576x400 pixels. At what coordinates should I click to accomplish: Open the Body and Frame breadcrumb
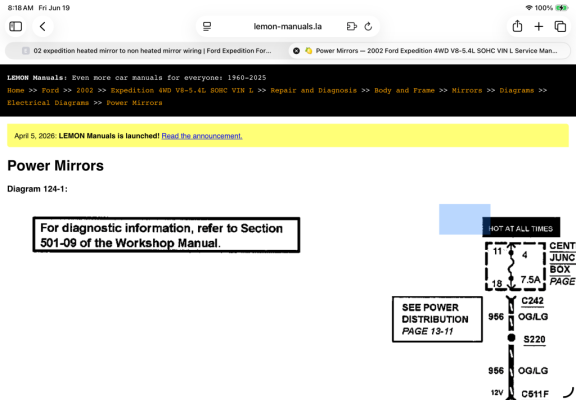[404, 90]
